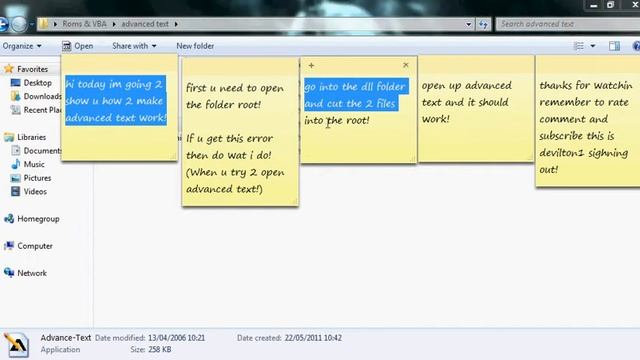Screen dimensions: 640x360
Task: Select Downloads in Favorites
Action: [42, 96]
